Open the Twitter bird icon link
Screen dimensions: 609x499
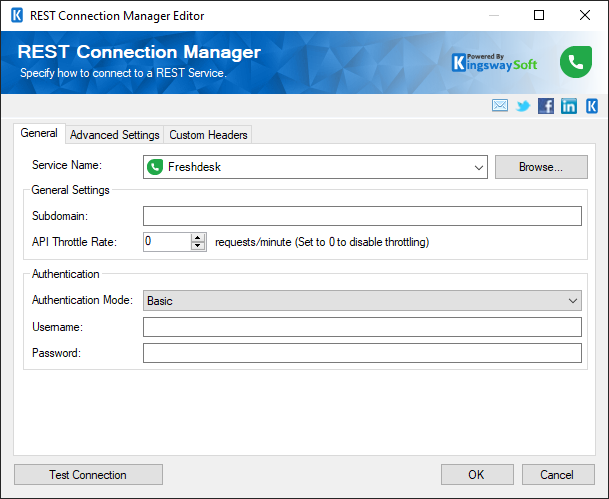pos(523,106)
